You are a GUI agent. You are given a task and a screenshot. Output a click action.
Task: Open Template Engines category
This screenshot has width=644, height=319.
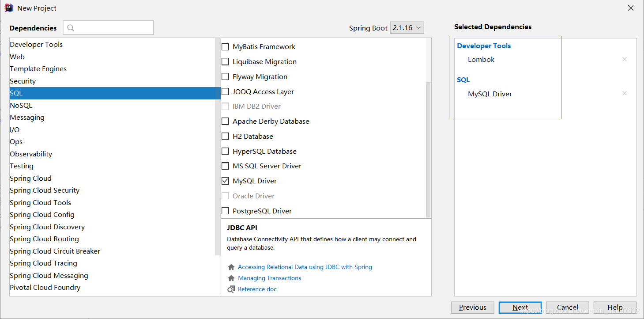(x=112, y=69)
